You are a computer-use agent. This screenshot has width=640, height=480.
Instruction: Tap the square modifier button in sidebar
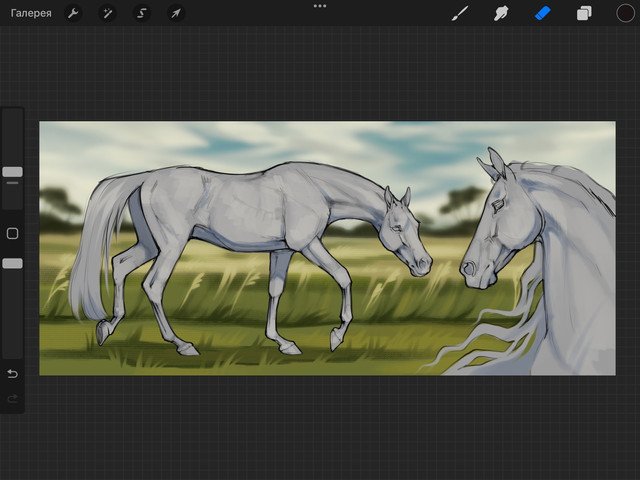[x=12, y=233]
